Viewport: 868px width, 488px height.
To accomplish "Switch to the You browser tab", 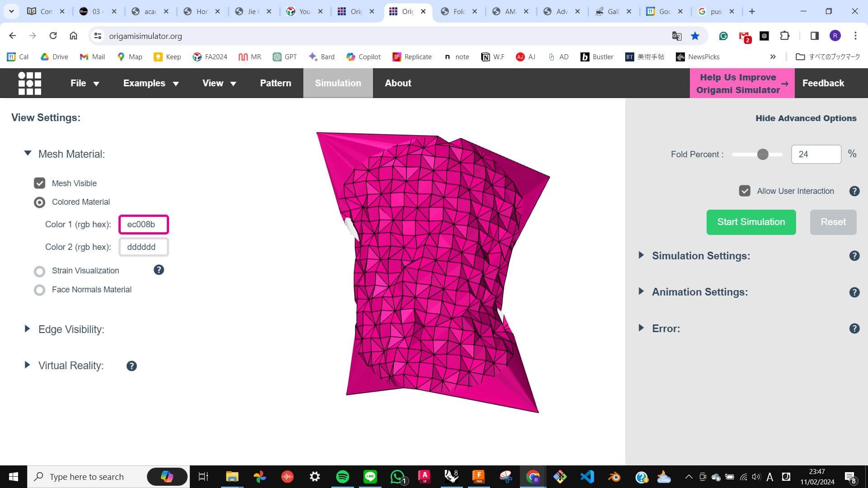I will [305, 11].
